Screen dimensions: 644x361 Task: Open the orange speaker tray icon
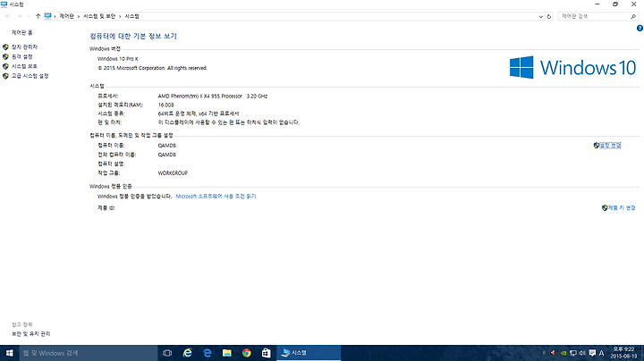[x=553, y=353]
